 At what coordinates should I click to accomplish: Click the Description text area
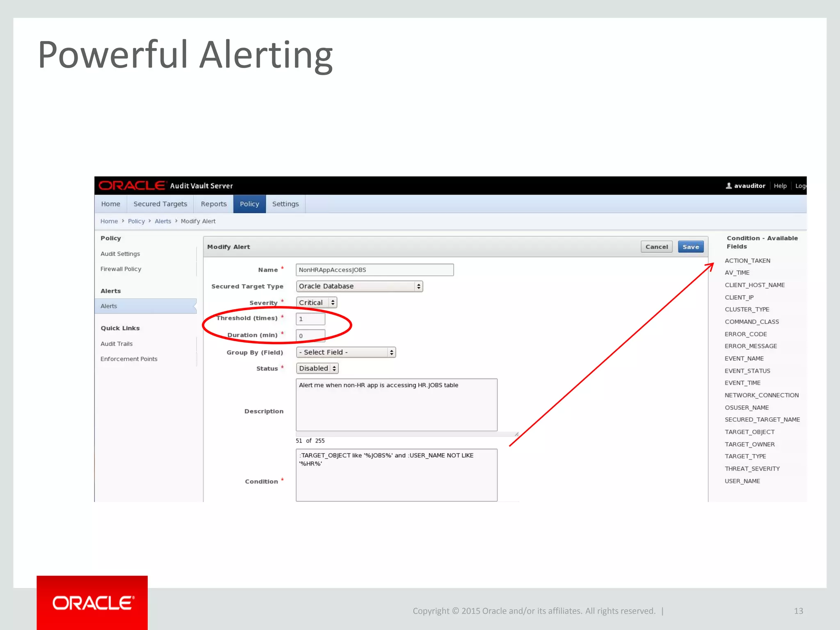point(397,405)
